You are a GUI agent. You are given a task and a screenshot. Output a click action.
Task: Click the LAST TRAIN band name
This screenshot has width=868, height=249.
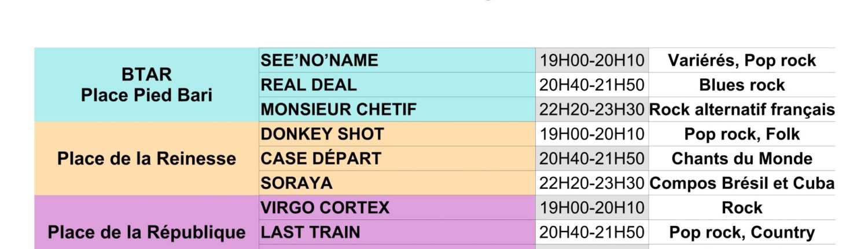click(x=310, y=233)
